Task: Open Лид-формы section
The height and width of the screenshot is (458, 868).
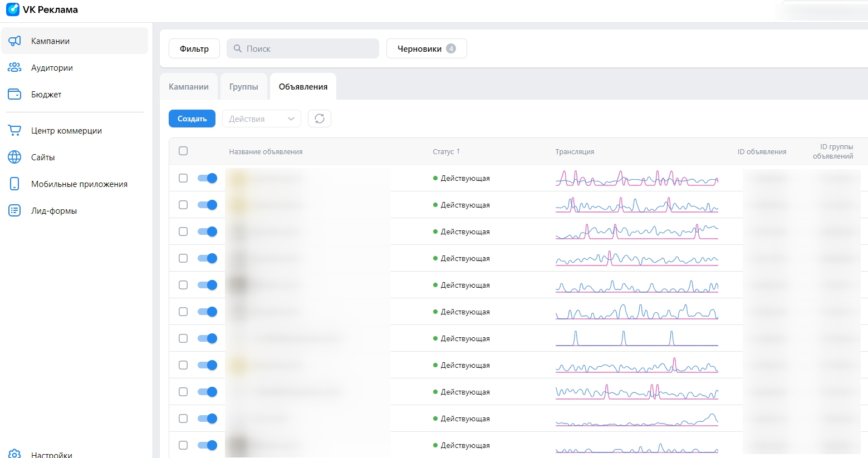Action: pyautogui.click(x=75, y=211)
